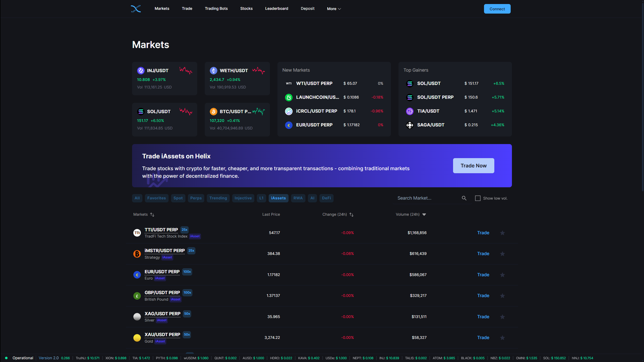The image size is (644, 362).
Task: Star the EUR/USDT PERP market
Action: 502,275
